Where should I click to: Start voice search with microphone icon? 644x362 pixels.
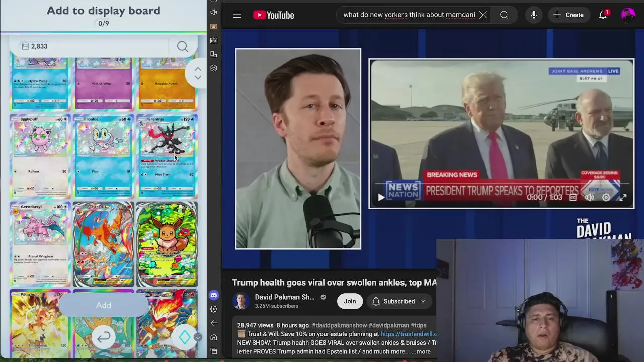(x=534, y=15)
